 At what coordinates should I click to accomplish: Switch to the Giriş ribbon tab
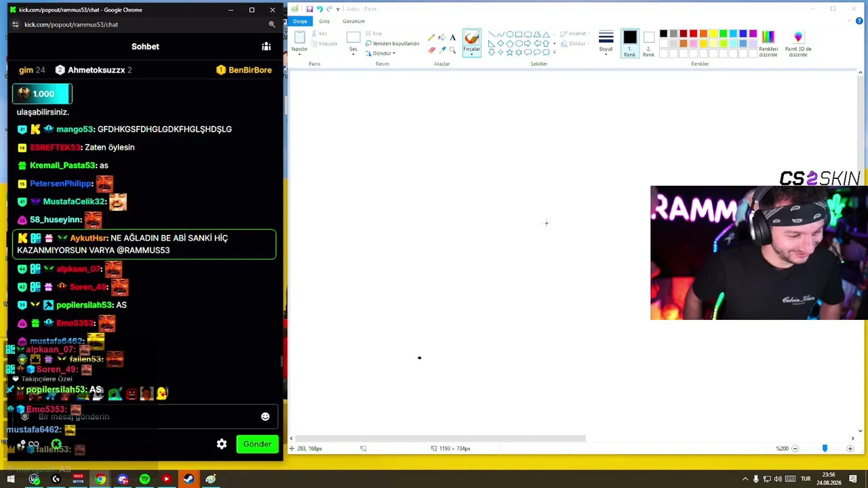324,22
